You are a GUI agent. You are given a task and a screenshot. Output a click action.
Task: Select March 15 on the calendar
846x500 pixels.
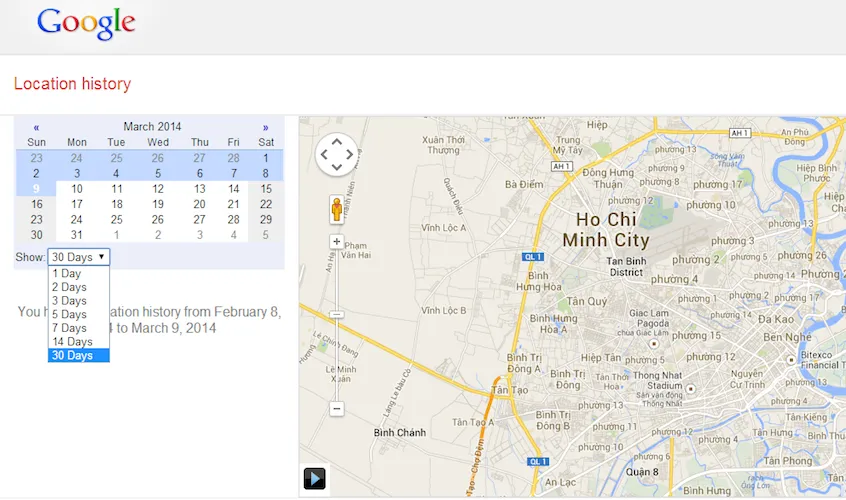(x=266, y=188)
